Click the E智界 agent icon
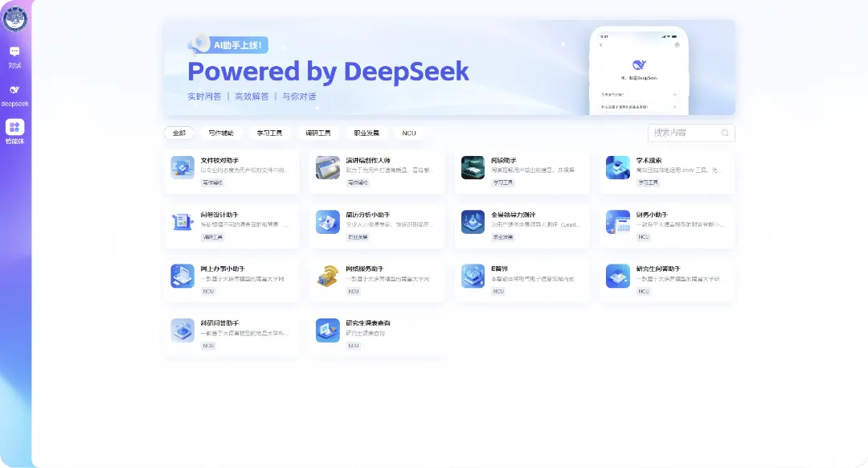868x468 pixels. pos(473,277)
